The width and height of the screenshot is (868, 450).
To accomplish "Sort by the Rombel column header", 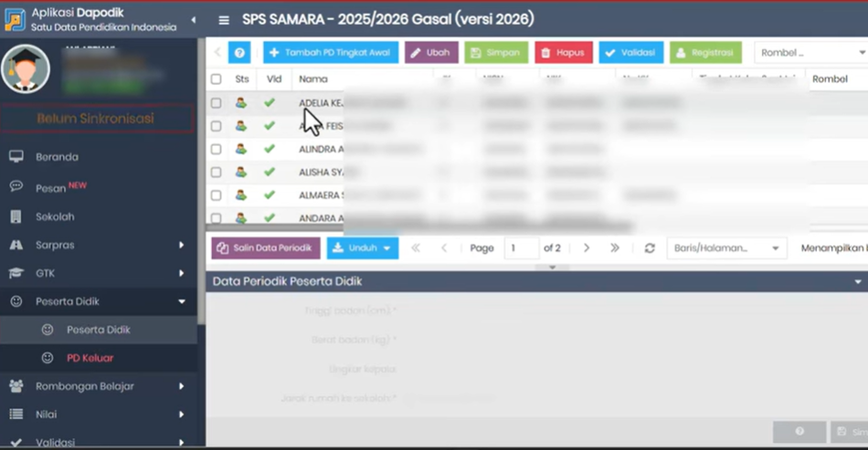I will pyautogui.click(x=830, y=79).
